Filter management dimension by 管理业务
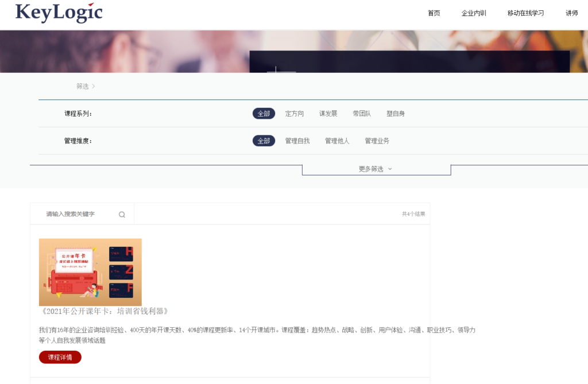The image size is (588, 384). click(x=377, y=141)
